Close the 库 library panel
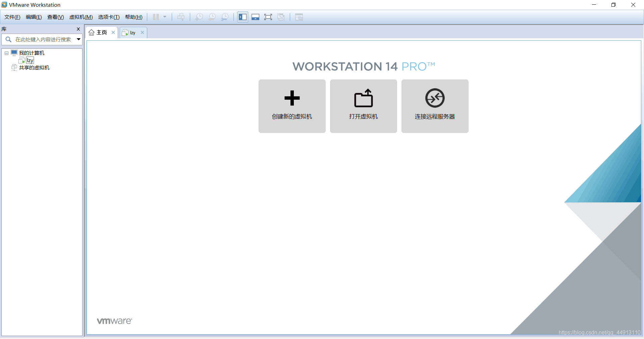 [x=78, y=29]
